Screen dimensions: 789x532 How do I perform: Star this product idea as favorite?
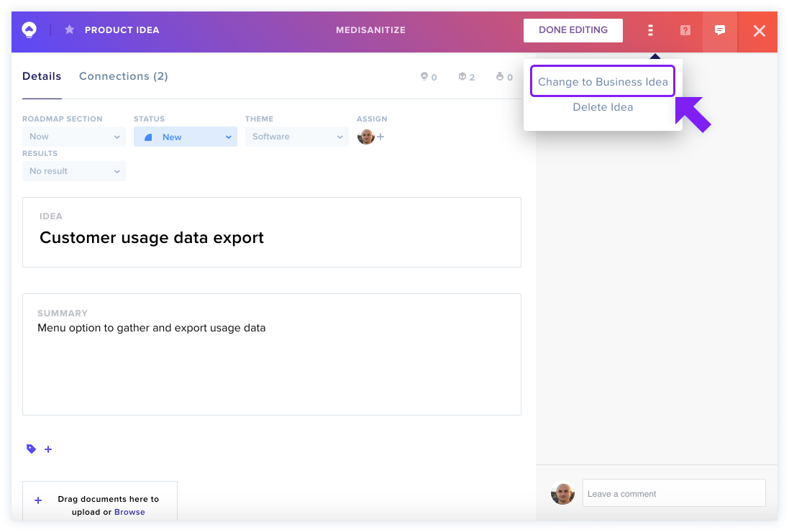70,29
